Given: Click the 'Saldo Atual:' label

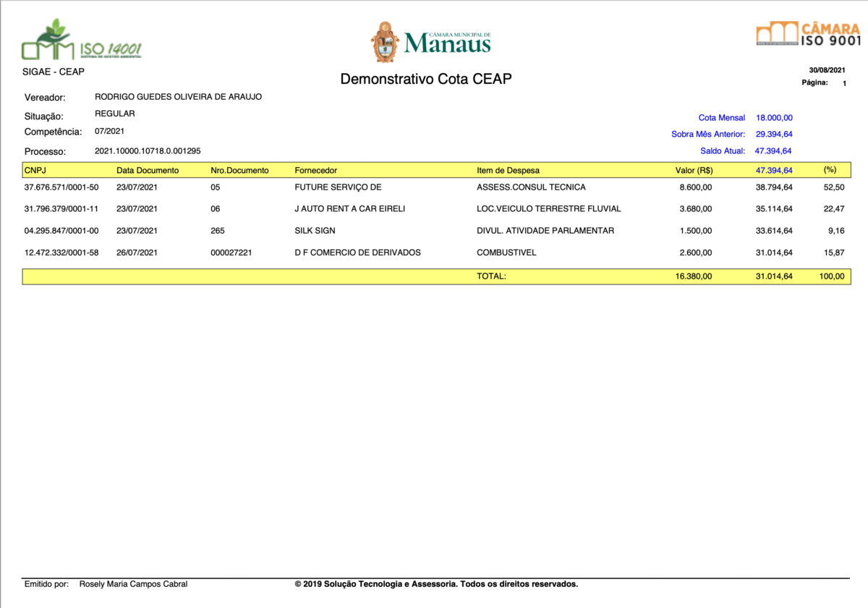Looking at the screenshot, I should click(723, 151).
